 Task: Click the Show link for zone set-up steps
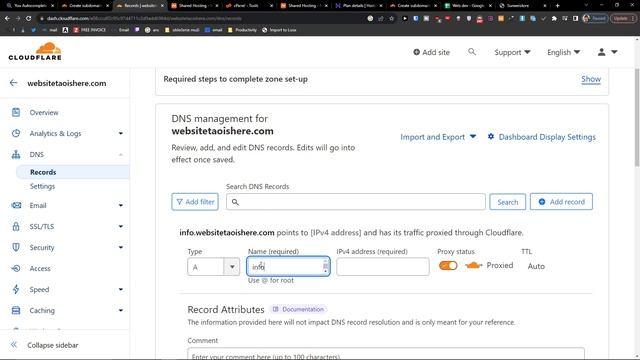(x=591, y=79)
